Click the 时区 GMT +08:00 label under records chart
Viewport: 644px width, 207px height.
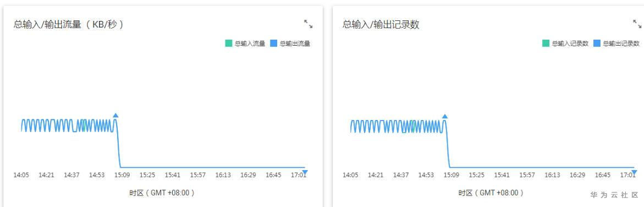[491, 193]
